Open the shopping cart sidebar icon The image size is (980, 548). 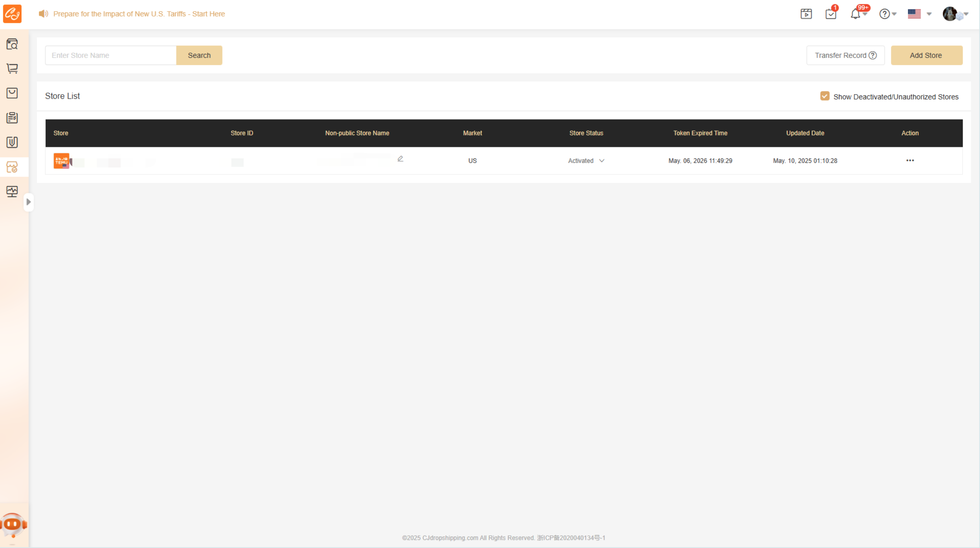tap(12, 68)
